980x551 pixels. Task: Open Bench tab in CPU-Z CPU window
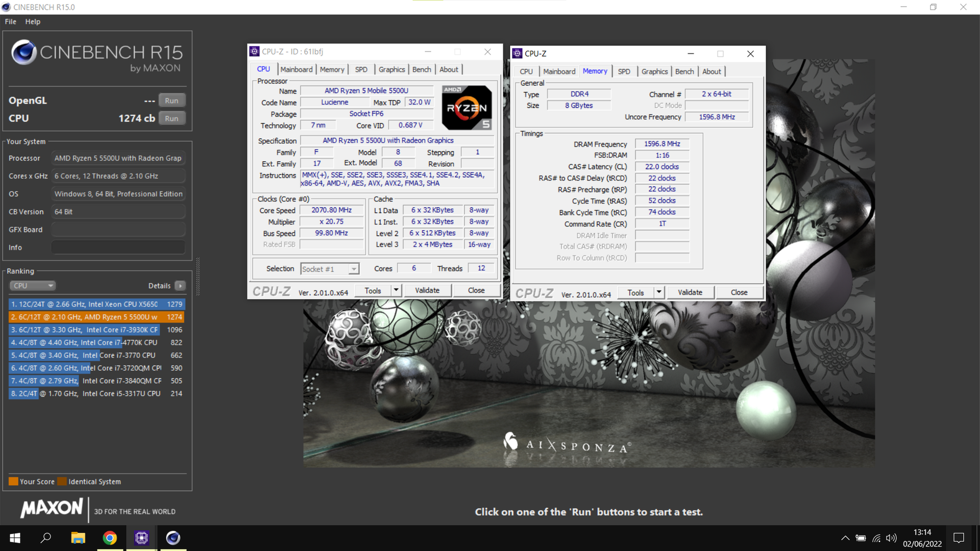tap(422, 69)
